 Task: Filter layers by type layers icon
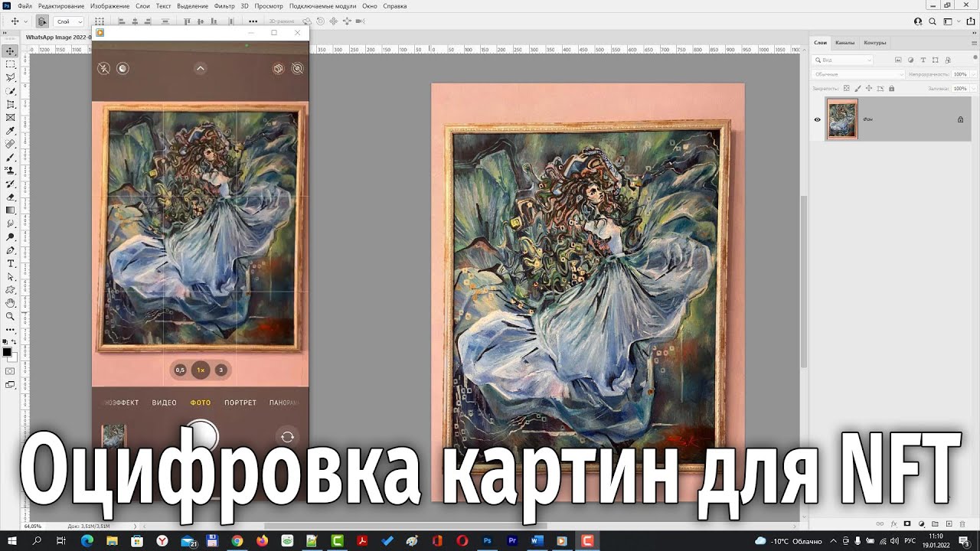click(x=923, y=60)
